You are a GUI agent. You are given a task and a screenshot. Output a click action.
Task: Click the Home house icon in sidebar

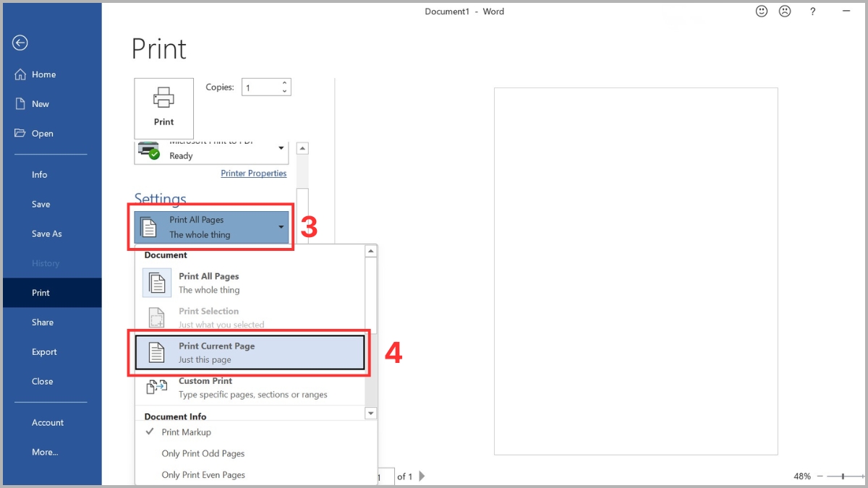point(20,74)
